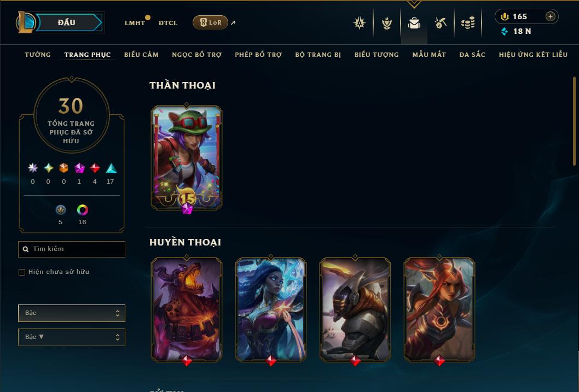Screen dimensions: 579x392
Task: Open the Collection backpack icon
Action: [x=414, y=23]
